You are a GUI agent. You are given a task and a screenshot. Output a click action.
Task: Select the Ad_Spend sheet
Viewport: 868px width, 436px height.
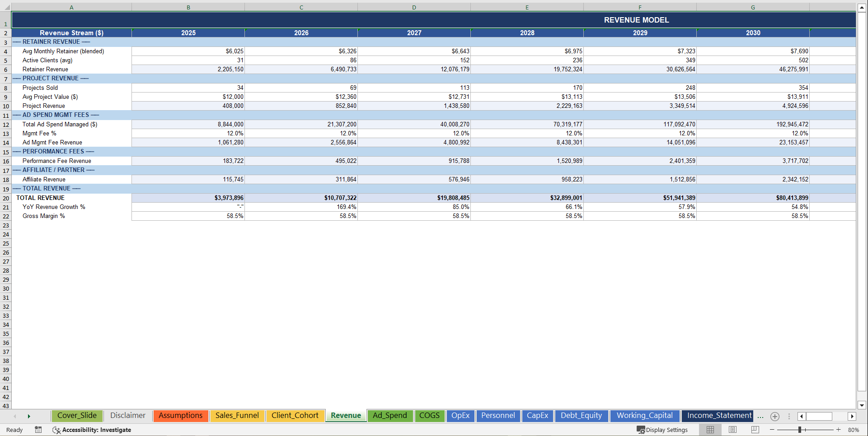tap(390, 416)
